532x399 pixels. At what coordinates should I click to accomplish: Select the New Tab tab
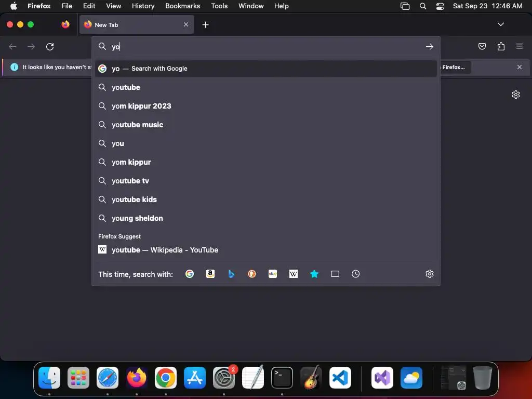pos(137,24)
